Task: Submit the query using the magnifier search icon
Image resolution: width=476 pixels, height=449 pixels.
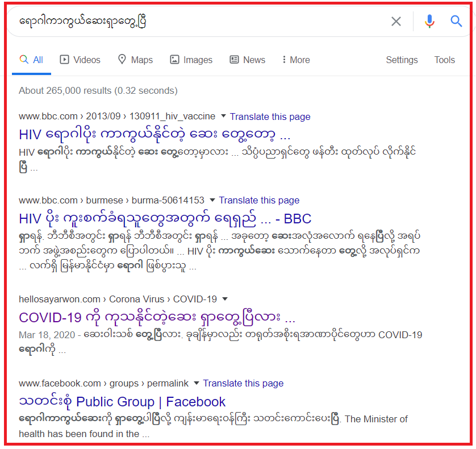Action: tap(456, 21)
